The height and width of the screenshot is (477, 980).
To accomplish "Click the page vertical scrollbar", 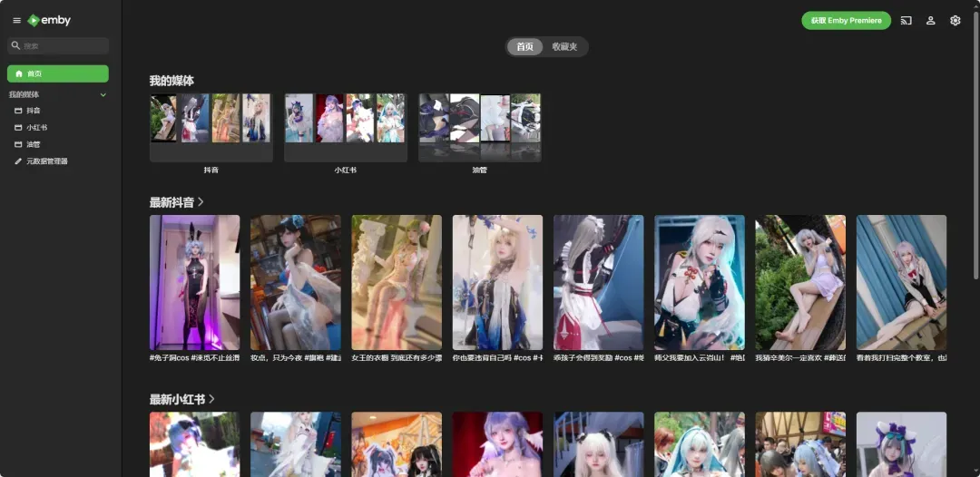I will point(976,145).
